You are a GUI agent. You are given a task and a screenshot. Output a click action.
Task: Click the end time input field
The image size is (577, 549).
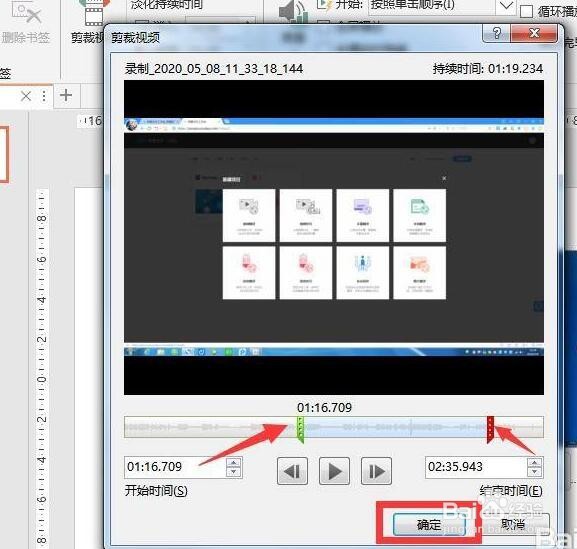pyautogui.click(x=476, y=467)
